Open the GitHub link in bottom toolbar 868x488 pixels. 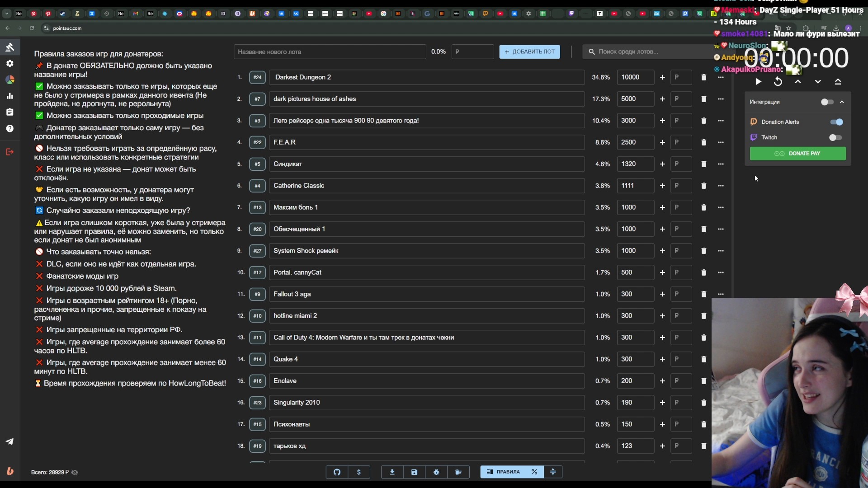(x=337, y=472)
